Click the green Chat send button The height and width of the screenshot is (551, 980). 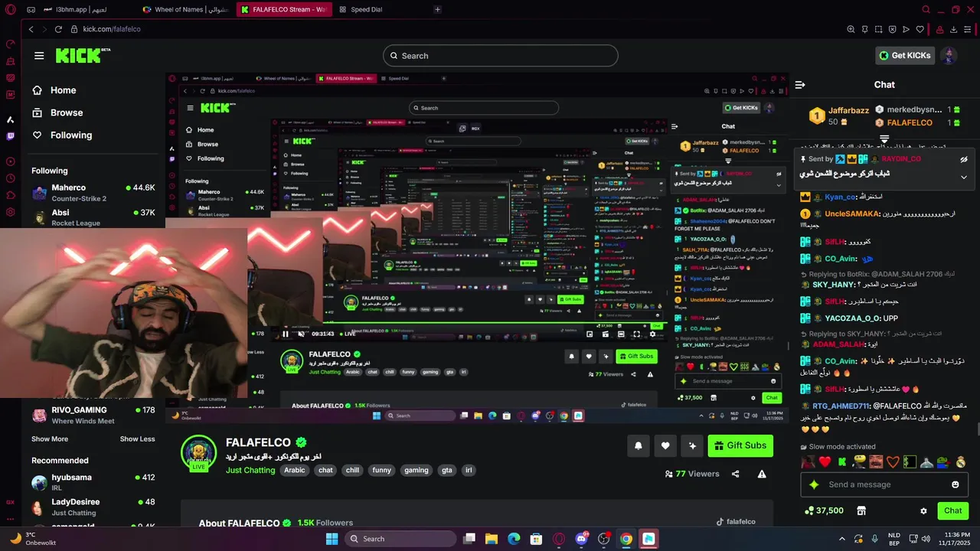pos(953,510)
